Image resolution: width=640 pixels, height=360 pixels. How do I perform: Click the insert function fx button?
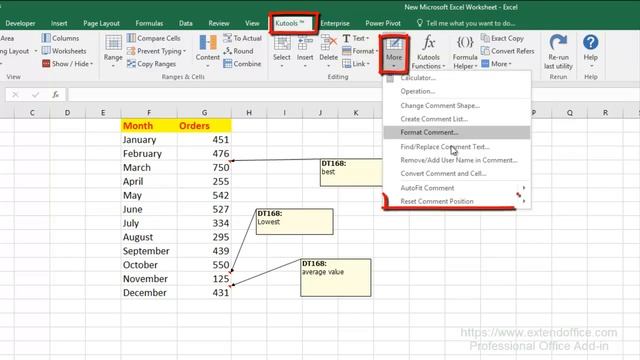[56, 95]
